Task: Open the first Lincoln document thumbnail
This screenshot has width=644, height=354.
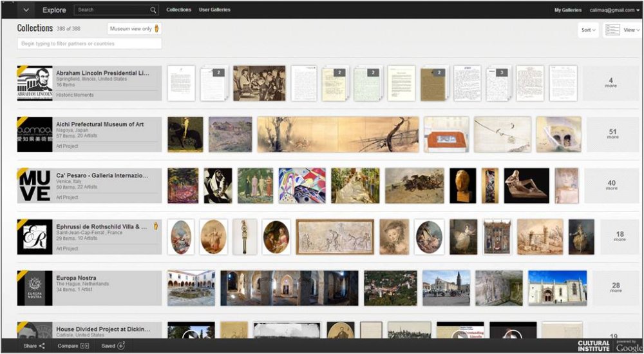Action: pyautogui.click(x=181, y=83)
